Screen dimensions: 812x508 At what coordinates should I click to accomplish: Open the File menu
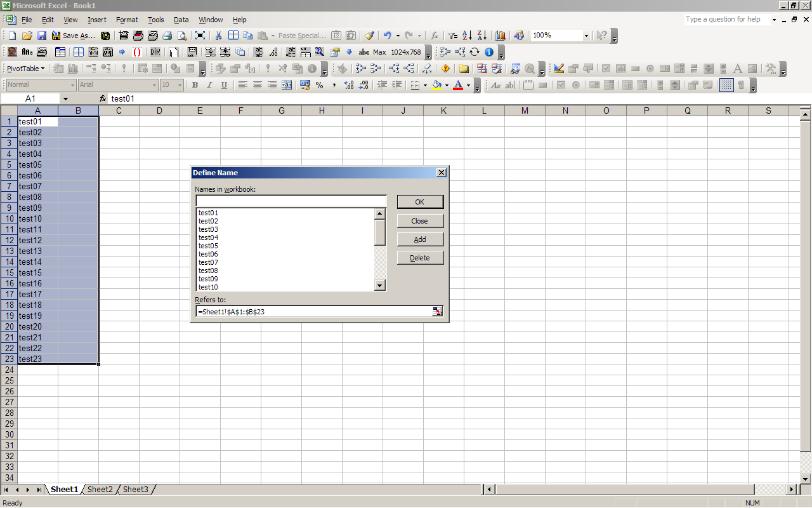pos(27,20)
